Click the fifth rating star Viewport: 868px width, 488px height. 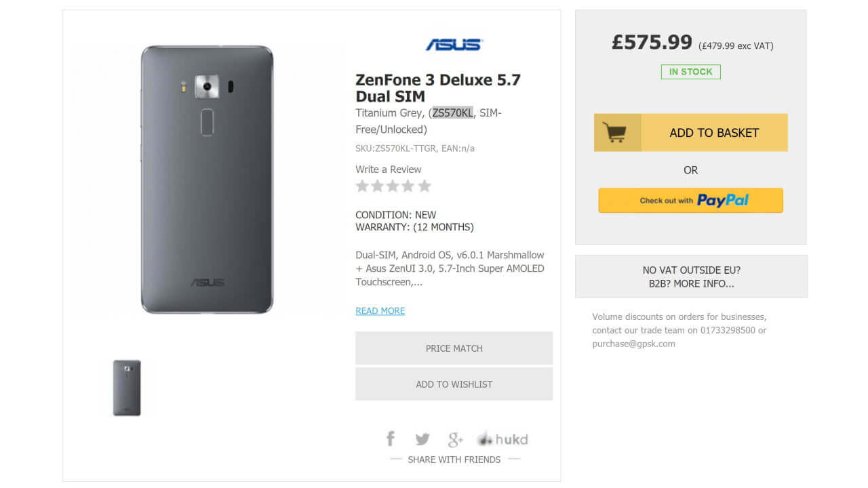click(x=425, y=185)
